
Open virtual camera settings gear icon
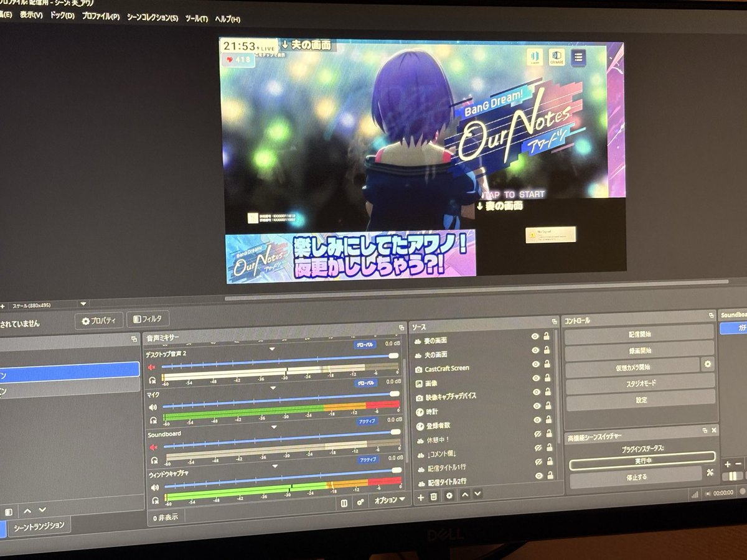coord(707,364)
